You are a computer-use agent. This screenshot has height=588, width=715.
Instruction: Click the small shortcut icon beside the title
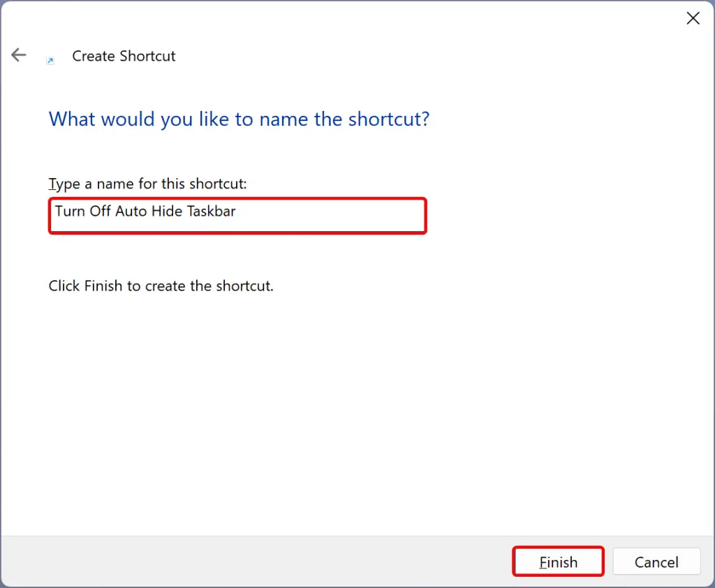[50, 60]
